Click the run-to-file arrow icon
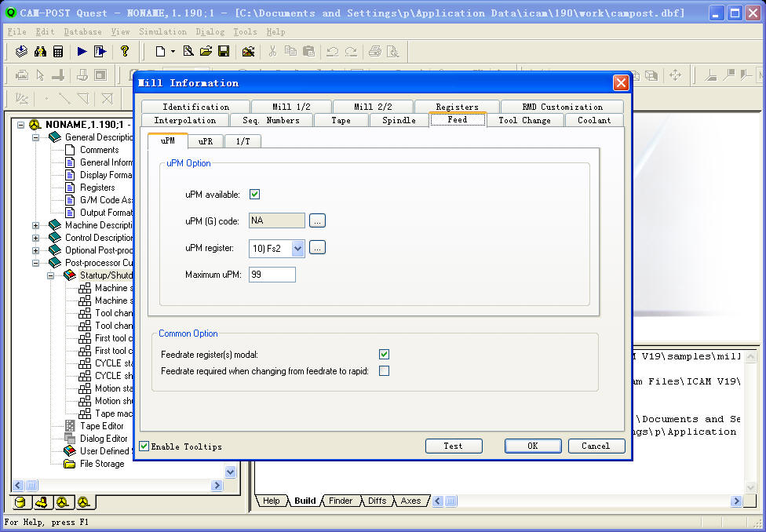The height and width of the screenshot is (532, 766). tap(100, 51)
